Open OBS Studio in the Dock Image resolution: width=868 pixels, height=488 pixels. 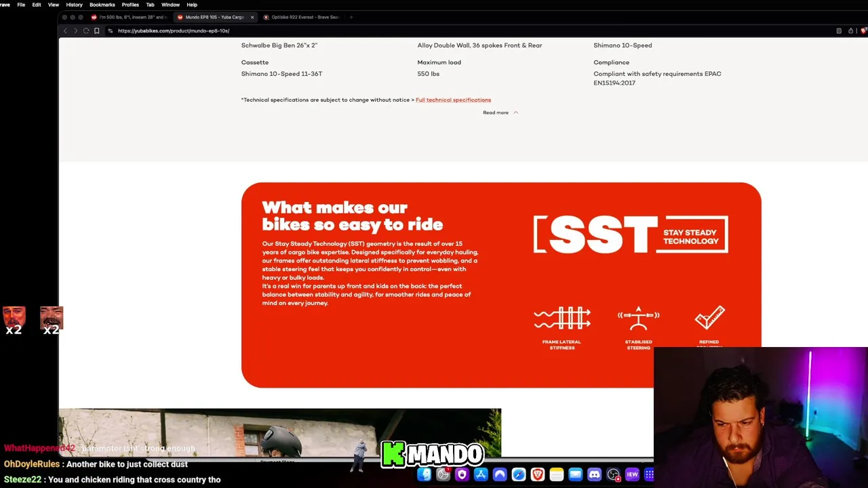point(614,474)
